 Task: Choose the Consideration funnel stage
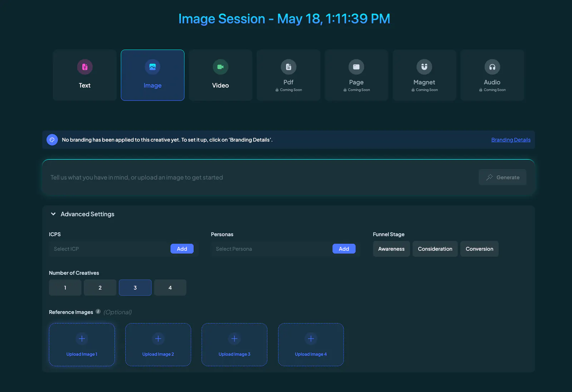[435, 249]
